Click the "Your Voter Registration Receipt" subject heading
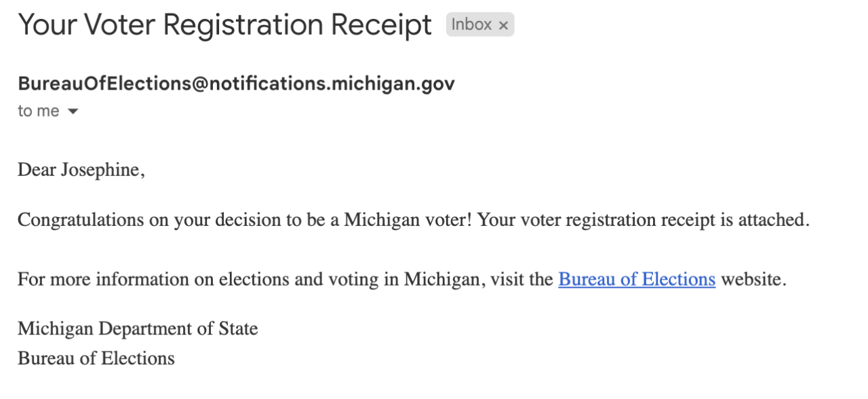 (224, 26)
